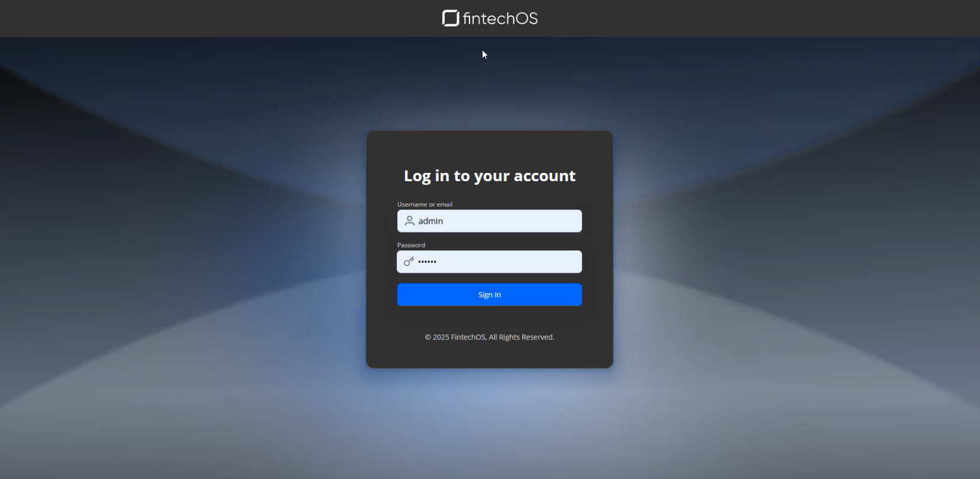Click the word "account" in the heading

[x=545, y=176]
